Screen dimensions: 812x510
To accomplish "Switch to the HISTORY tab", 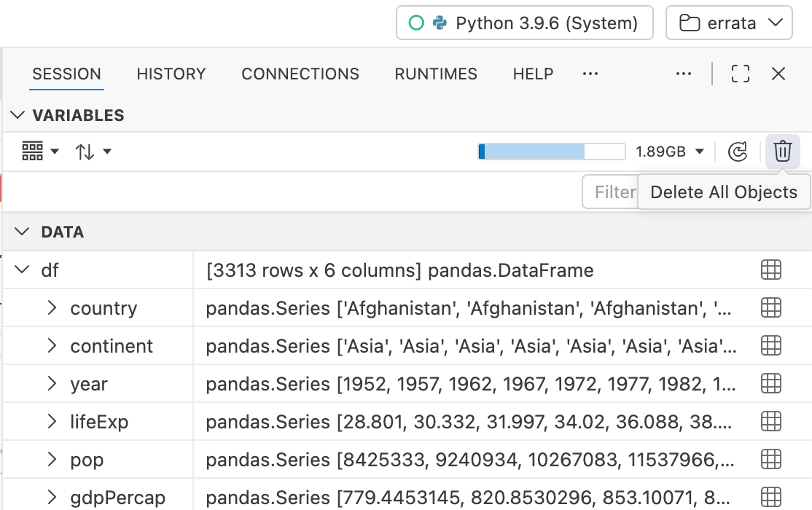I will [x=171, y=74].
